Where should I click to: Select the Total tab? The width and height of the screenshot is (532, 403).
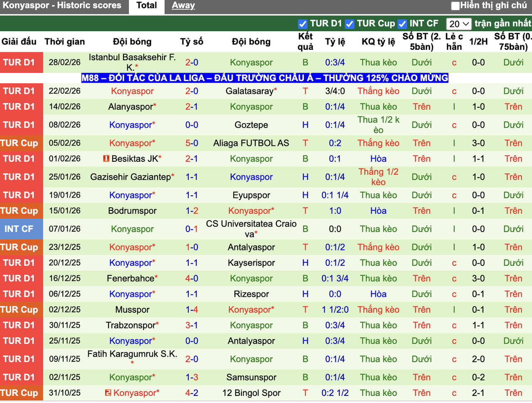coord(146,5)
